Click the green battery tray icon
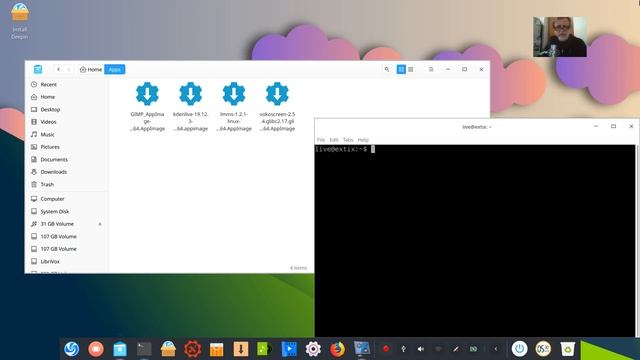This screenshot has height=360, width=640. pos(473,349)
